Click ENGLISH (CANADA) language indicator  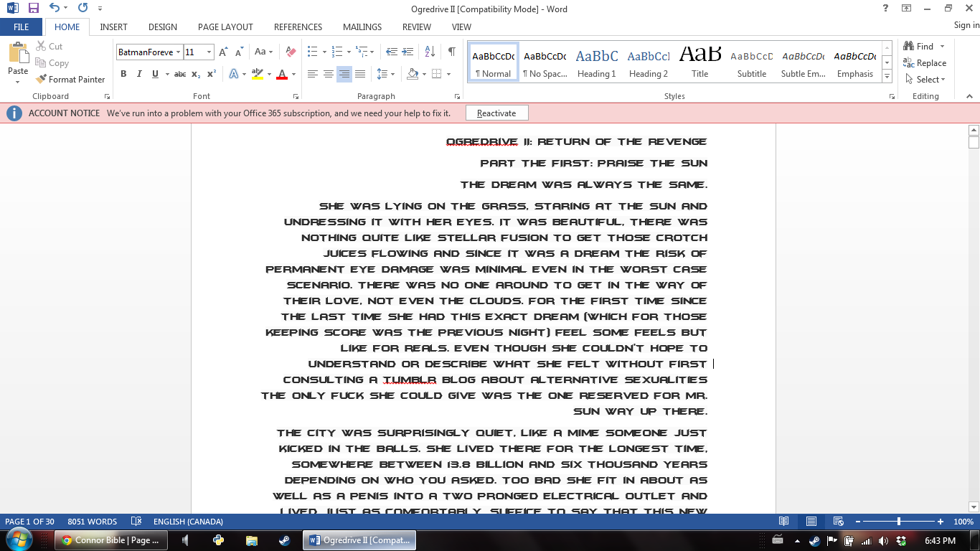pos(188,522)
